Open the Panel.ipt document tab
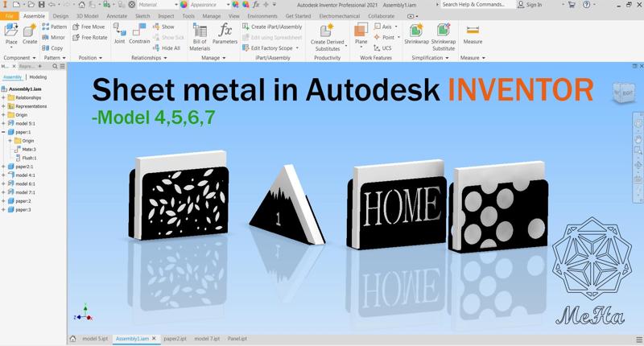Image resolution: width=644 pixels, height=346 pixels. coord(237,339)
